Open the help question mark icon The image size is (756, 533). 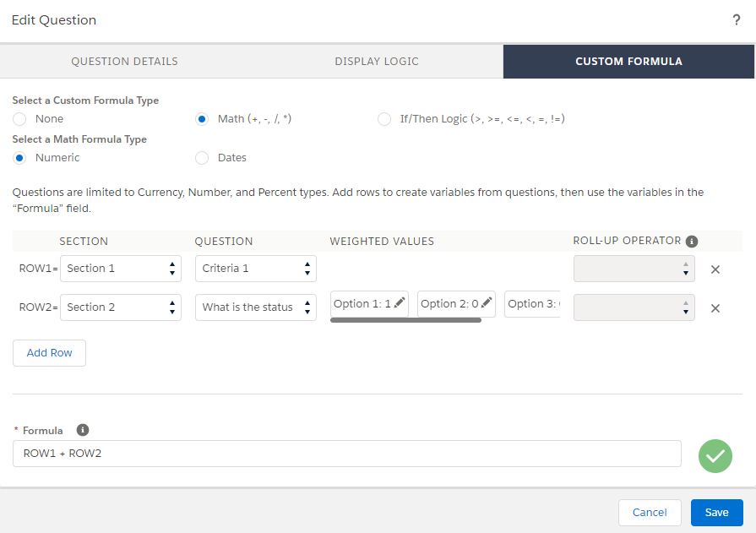[737, 19]
